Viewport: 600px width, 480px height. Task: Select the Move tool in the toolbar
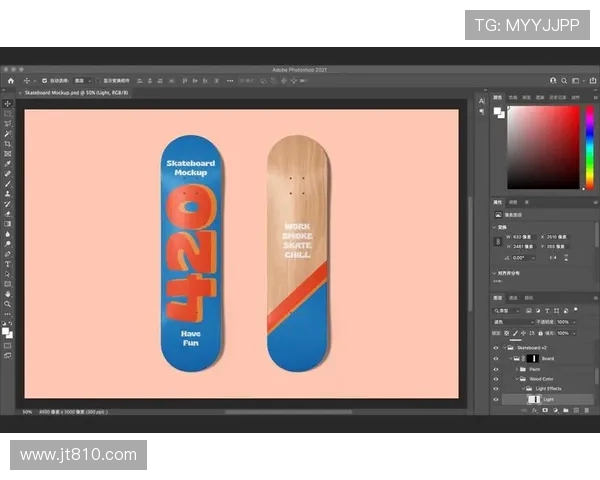click(x=7, y=103)
